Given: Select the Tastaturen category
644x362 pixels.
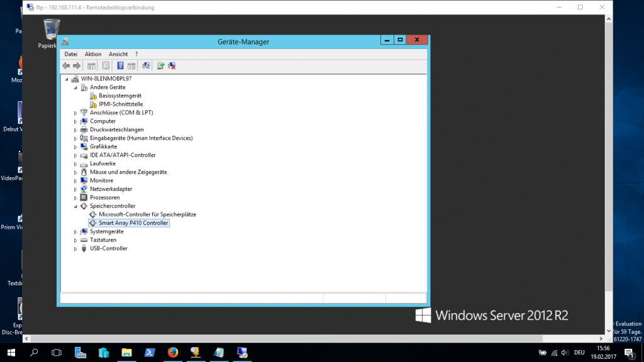Looking at the screenshot, I should click(x=103, y=240).
